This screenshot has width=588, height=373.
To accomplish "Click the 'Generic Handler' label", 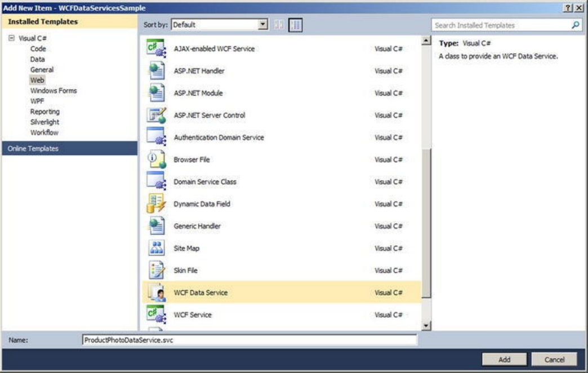I will [197, 225].
